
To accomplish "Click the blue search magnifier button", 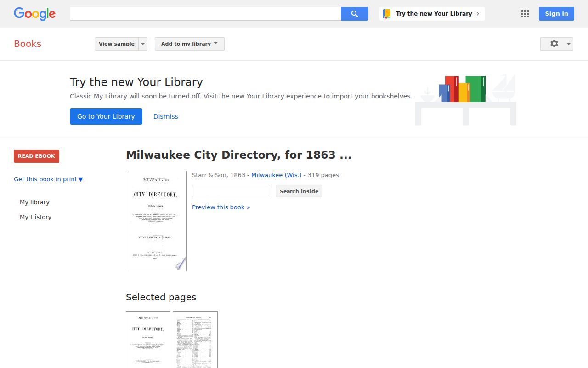I will pos(355,14).
